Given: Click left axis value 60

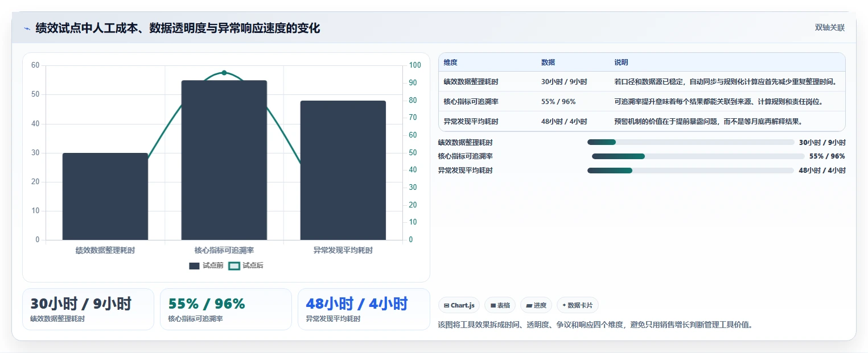Looking at the screenshot, I should tap(35, 65).
